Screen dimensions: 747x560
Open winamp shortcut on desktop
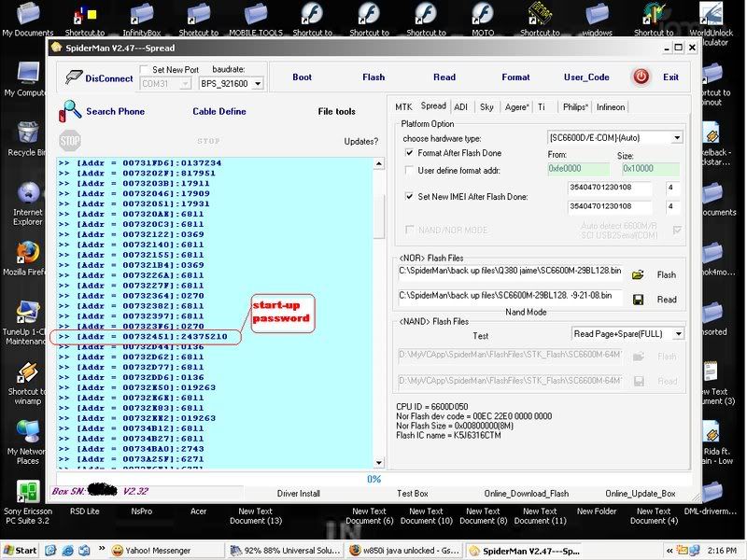(x=27, y=384)
